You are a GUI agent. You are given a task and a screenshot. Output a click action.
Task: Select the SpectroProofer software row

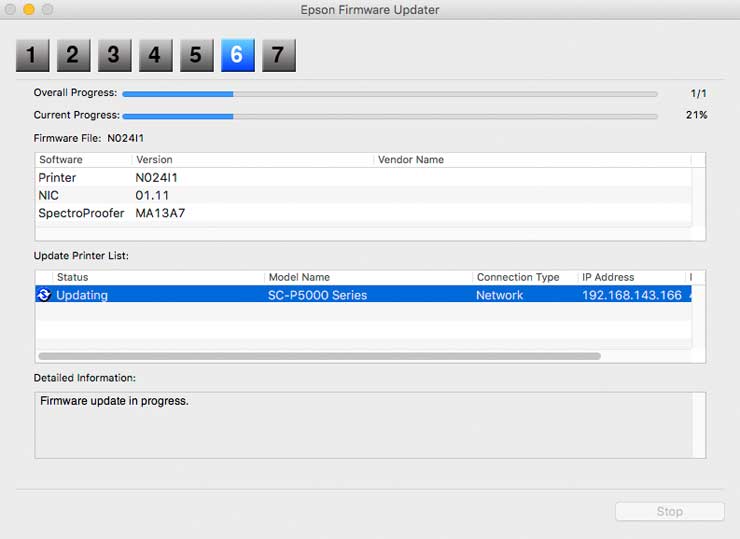363,213
